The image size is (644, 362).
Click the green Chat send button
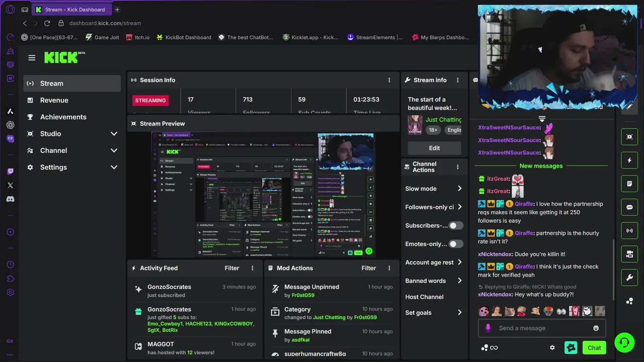[594, 347]
